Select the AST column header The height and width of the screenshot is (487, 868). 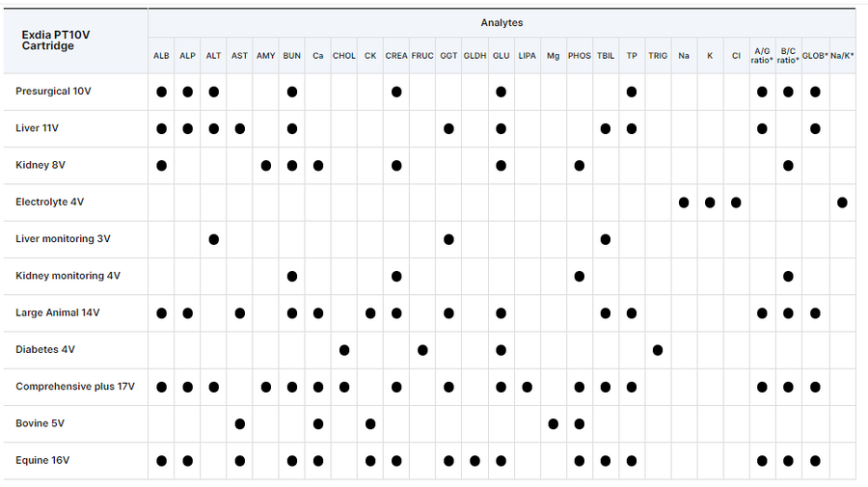pyautogui.click(x=240, y=56)
